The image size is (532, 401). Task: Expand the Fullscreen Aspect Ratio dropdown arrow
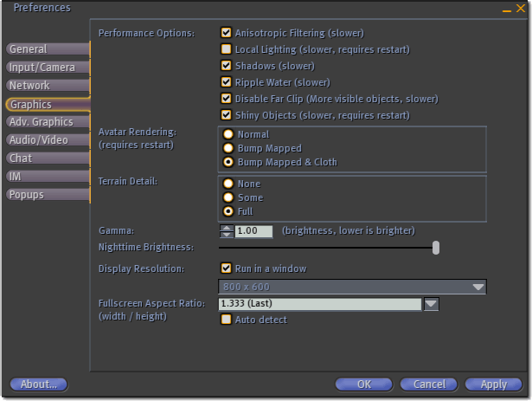coord(432,303)
